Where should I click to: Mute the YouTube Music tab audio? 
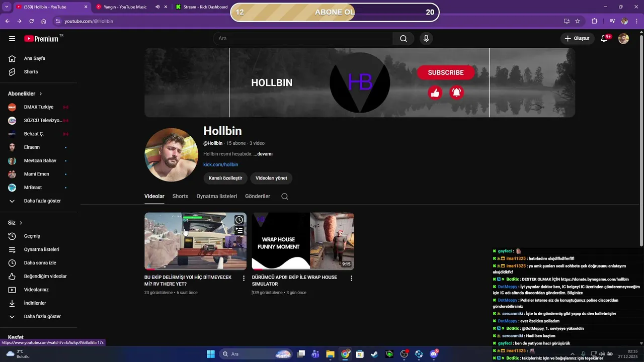point(157,7)
